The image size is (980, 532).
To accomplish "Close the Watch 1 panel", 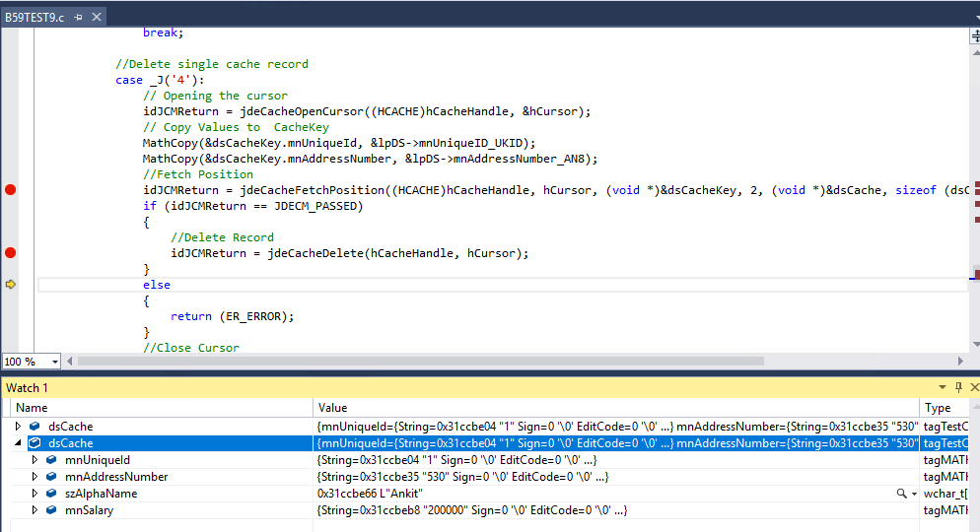I will (974, 388).
